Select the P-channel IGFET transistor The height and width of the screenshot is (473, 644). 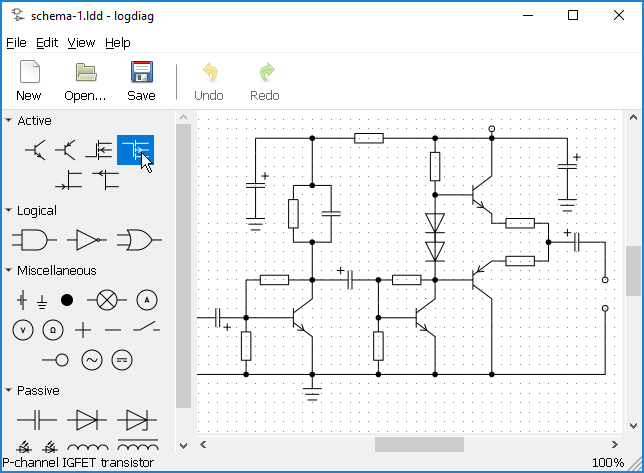[136, 150]
